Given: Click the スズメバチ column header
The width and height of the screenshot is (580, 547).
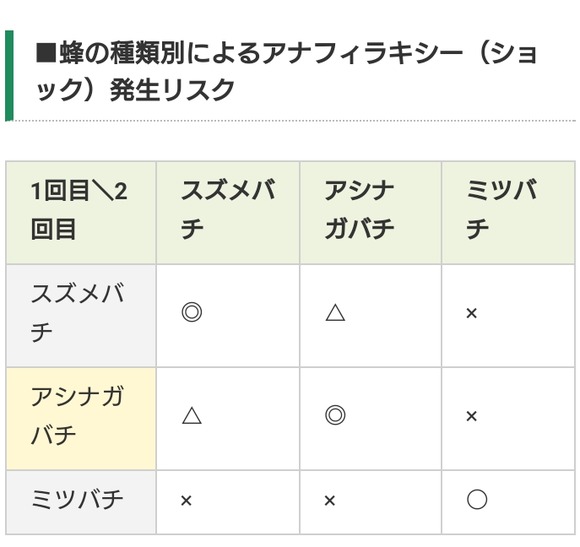Looking at the screenshot, I should 227,213.
